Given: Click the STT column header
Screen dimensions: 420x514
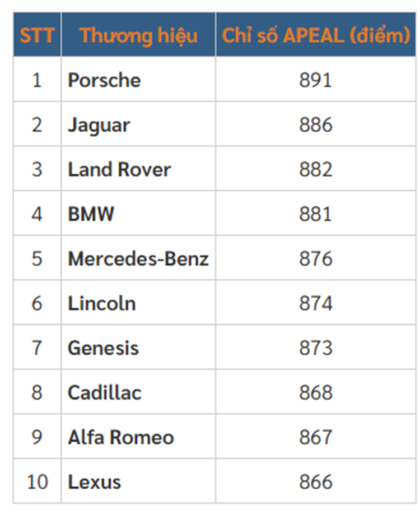Looking at the screenshot, I should click(37, 35).
